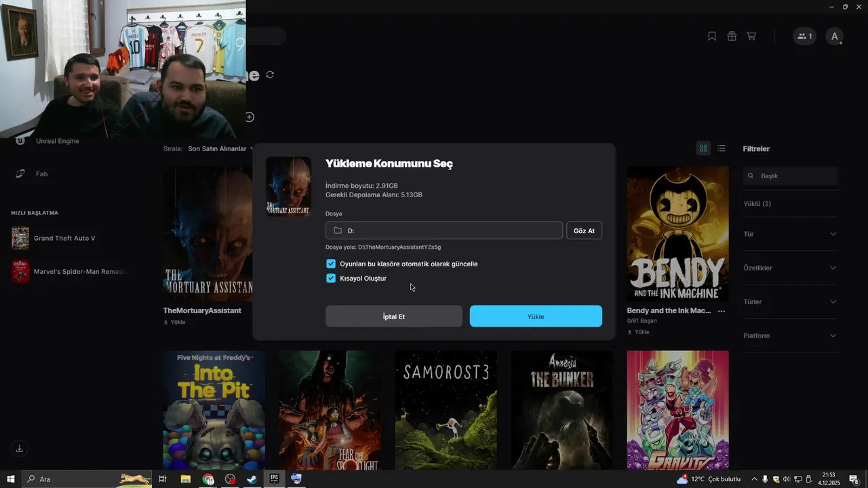Open the Gravity game cover
Screen dimensions: 868x488
tap(678, 410)
